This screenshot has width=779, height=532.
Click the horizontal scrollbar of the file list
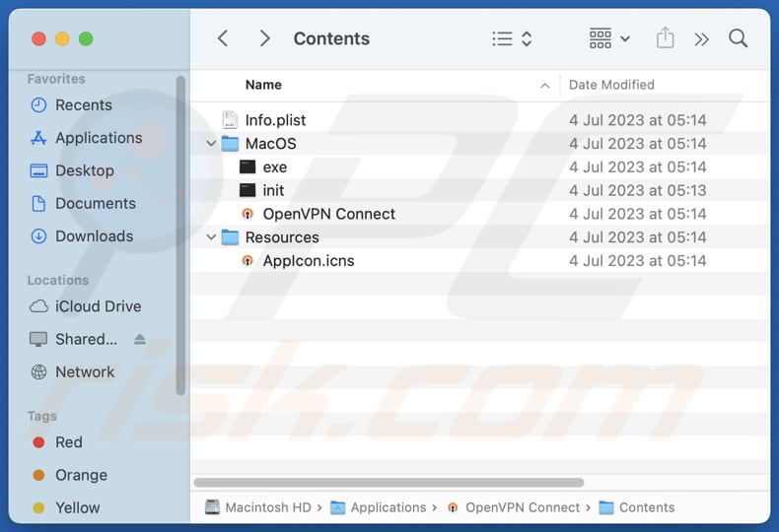tap(389, 483)
